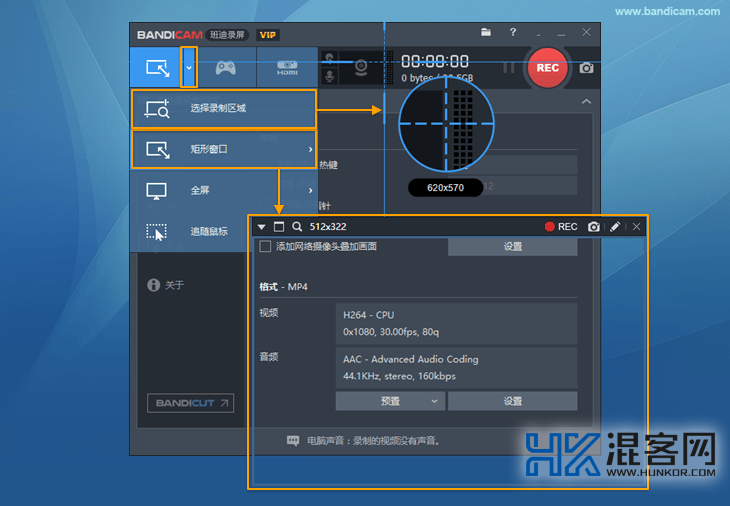Toggle the webcam overlay icon
The width and height of the screenshot is (730, 506).
click(x=361, y=68)
